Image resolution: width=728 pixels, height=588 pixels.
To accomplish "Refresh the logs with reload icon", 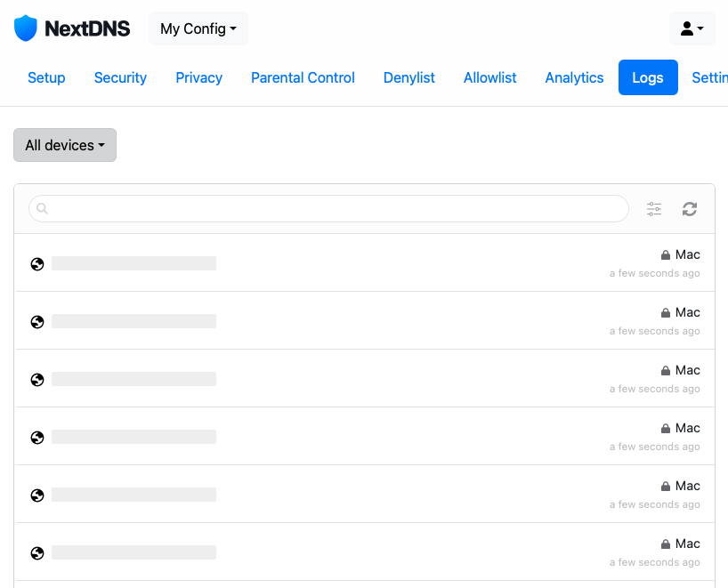I will [690, 209].
